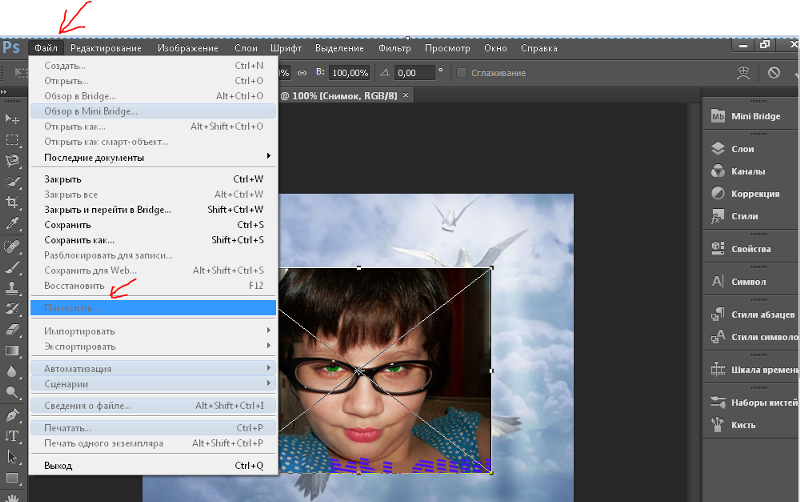
Task: Select the Gradient tool
Action: (12, 350)
